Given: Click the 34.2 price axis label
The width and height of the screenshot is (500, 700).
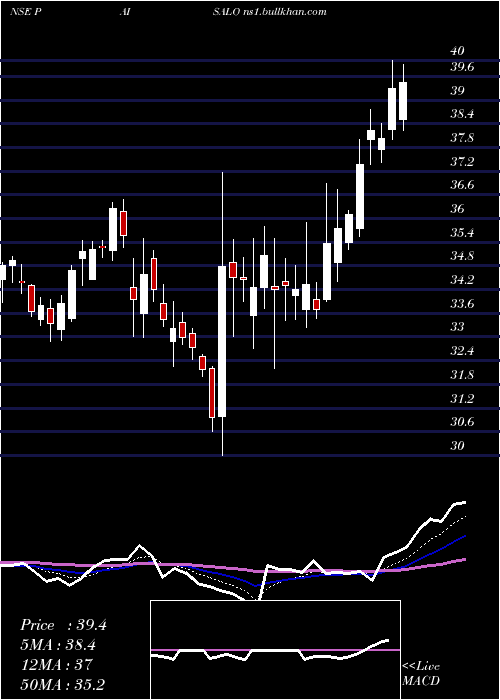Looking at the screenshot, I should coord(463,280).
